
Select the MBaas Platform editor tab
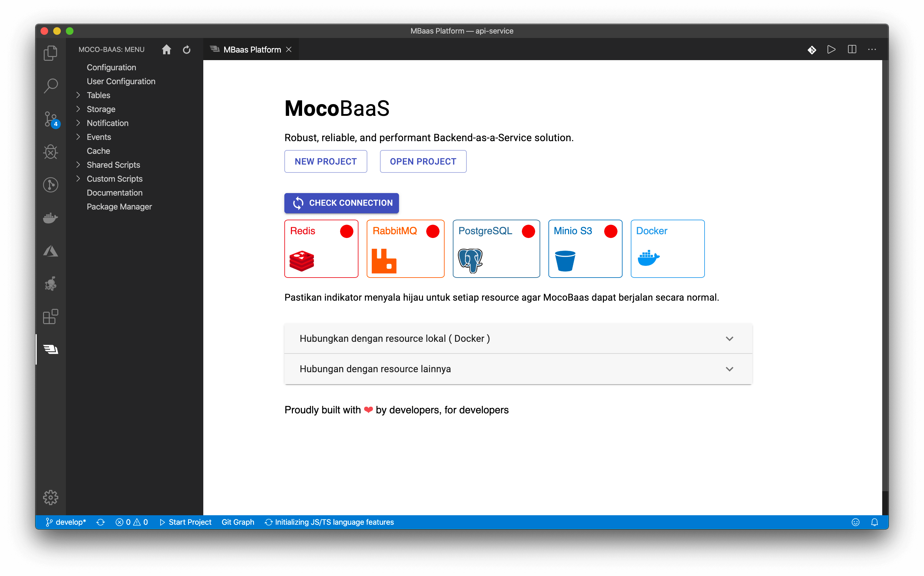click(252, 49)
